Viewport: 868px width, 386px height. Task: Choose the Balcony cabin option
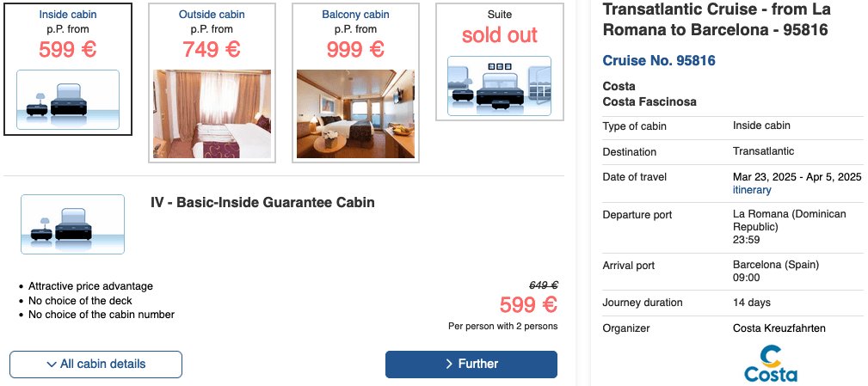point(355,15)
